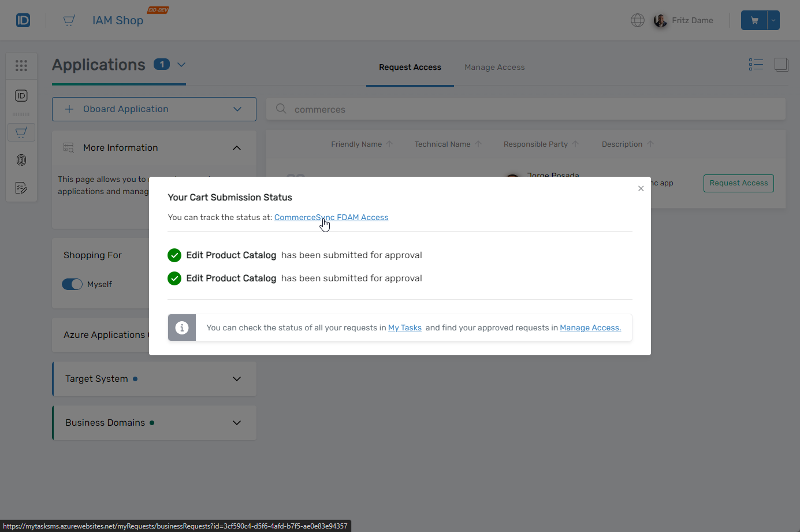Click the globe language icon

tap(637, 20)
